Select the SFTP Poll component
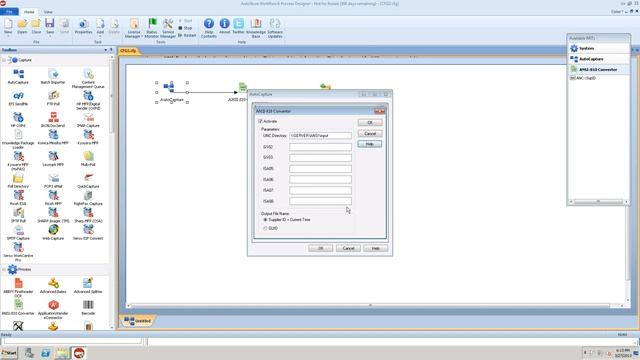640x360 pixels. pyautogui.click(x=18, y=215)
